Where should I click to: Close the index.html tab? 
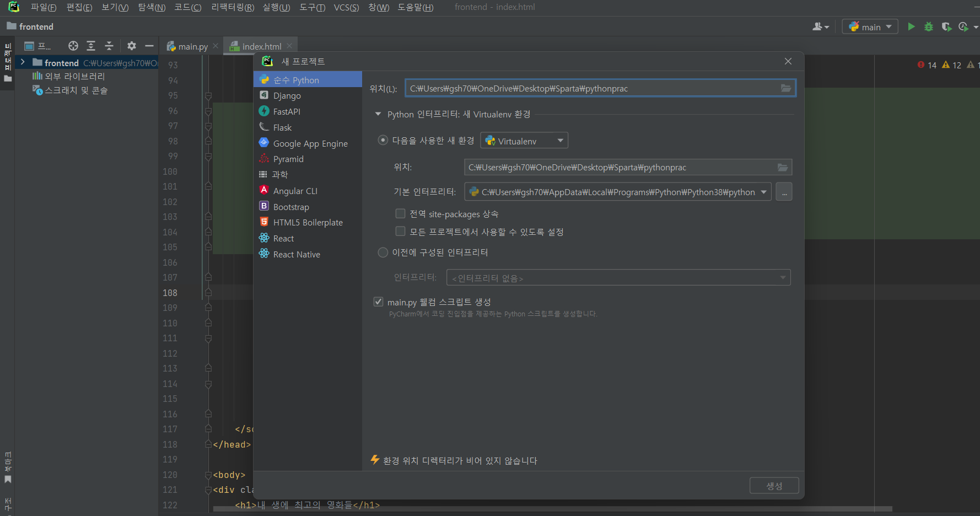point(289,46)
